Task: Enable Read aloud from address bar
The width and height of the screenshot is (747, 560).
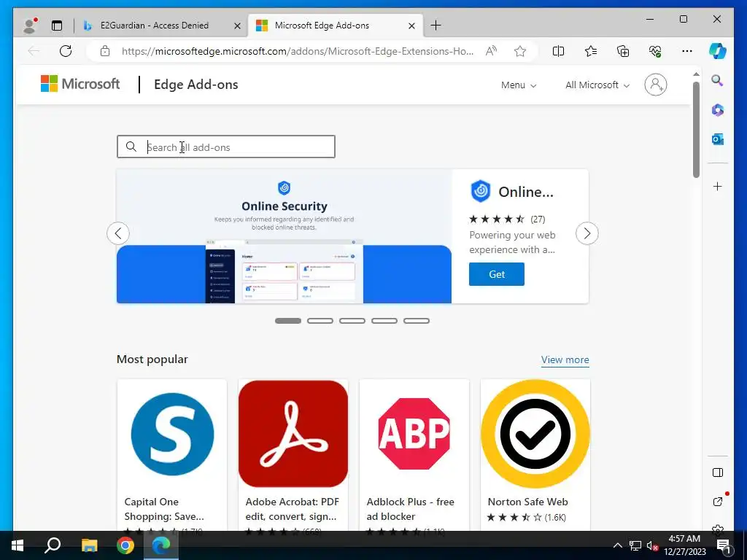Action: pyautogui.click(x=491, y=51)
